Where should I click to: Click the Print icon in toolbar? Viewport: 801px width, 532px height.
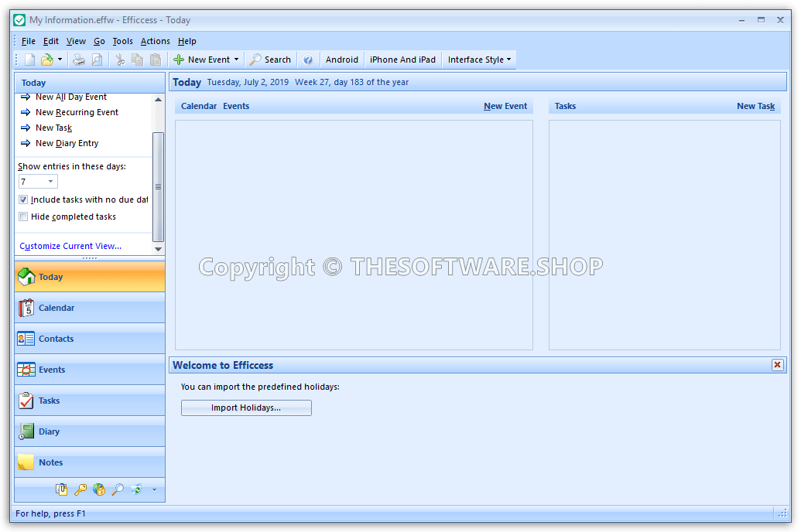(79, 60)
